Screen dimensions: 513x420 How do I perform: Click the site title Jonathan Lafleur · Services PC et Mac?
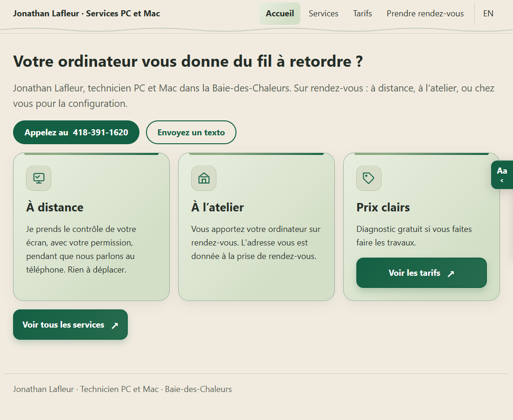coord(86,14)
